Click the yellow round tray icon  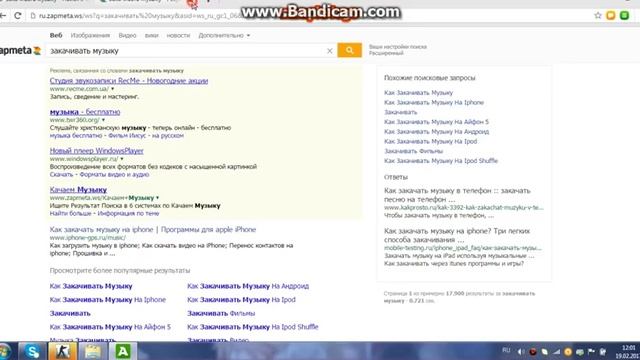(x=568, y=351)
